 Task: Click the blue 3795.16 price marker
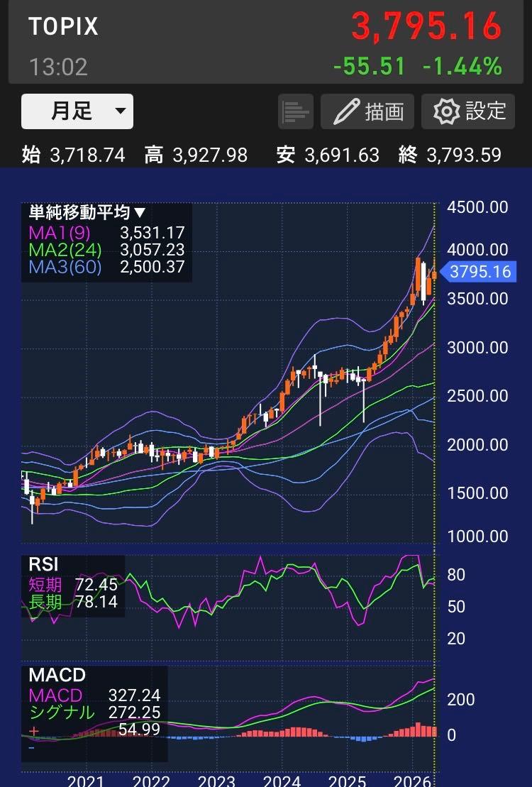[x=477, y=272]
